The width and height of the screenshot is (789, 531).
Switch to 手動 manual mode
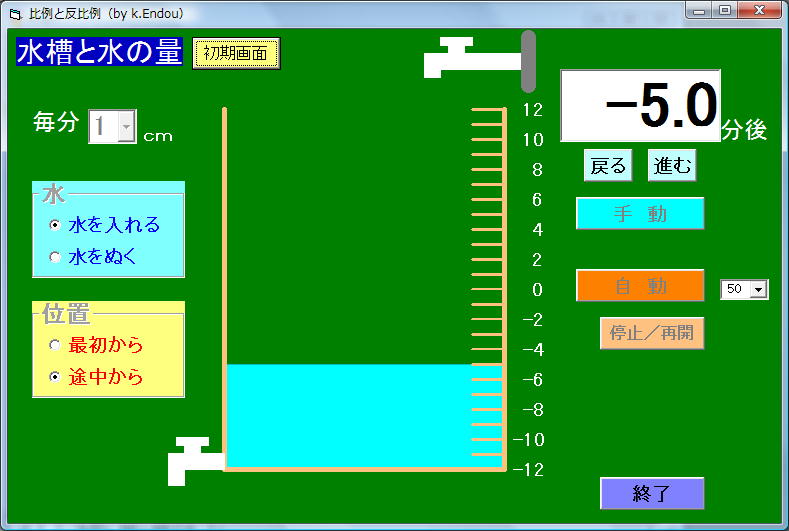pos(640,213)
